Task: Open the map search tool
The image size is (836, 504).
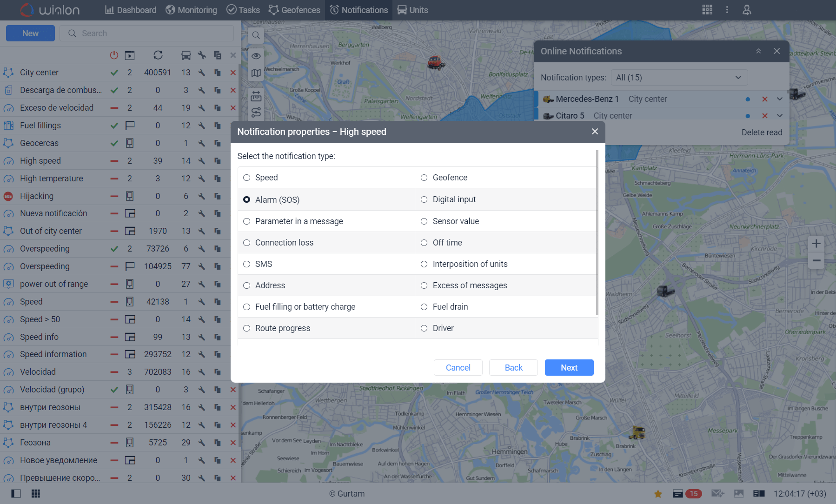Action: click(x=256, y=35)
